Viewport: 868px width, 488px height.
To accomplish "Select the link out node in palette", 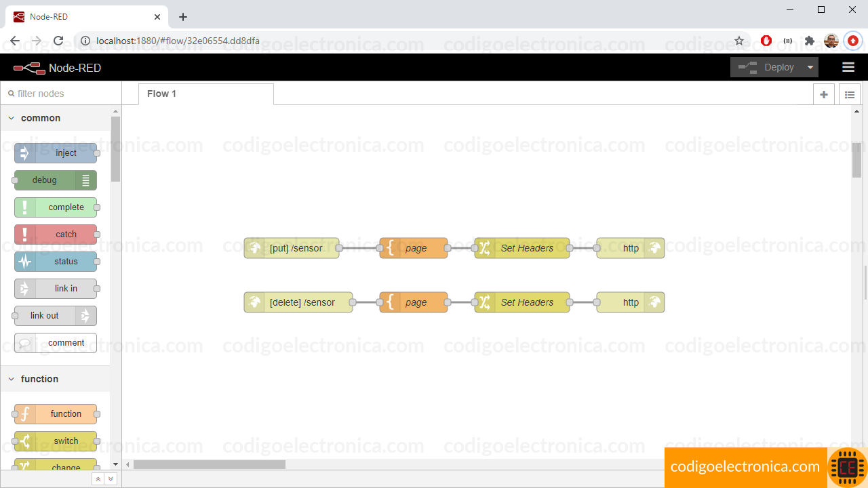I will [56, 316].
